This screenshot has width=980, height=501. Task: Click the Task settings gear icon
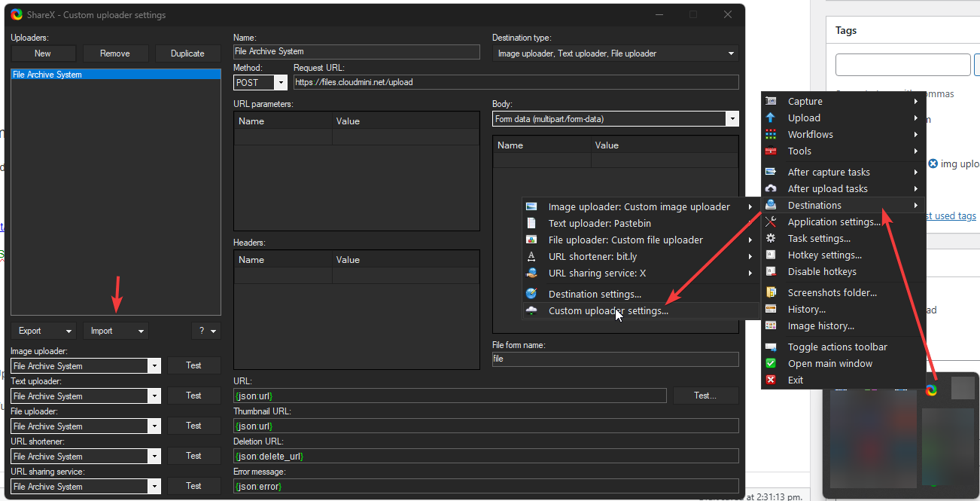(x=771, y=238)
